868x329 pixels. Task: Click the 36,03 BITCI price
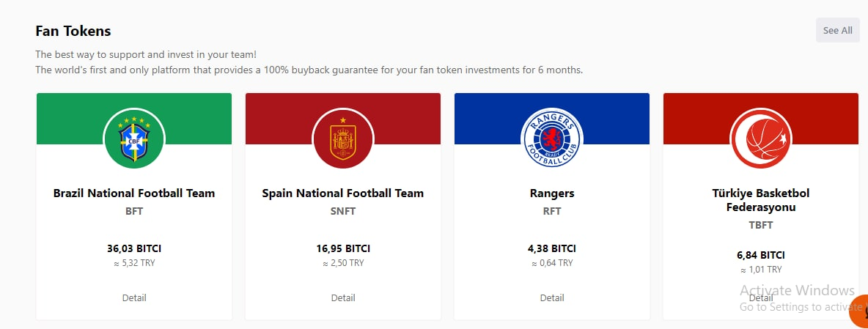coord(134,248)
